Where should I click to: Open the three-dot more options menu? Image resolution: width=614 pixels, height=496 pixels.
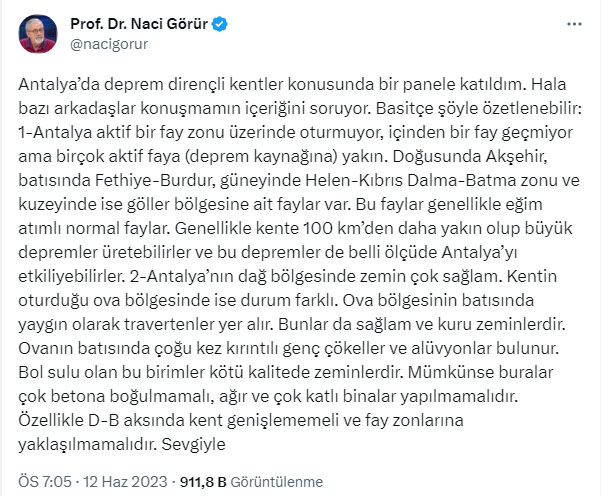click(574, 24)
